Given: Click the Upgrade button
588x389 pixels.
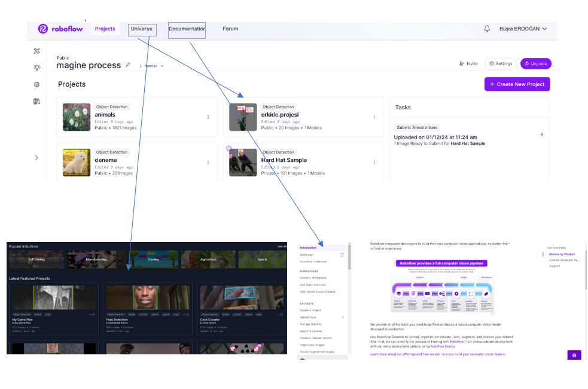Looking at the screenshot, I should (x=536, y=63).
